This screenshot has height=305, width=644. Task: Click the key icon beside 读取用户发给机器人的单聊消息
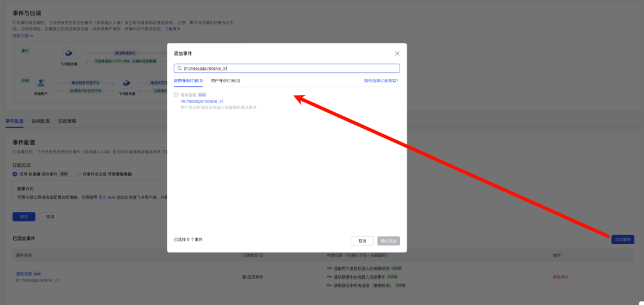[329, 269]
